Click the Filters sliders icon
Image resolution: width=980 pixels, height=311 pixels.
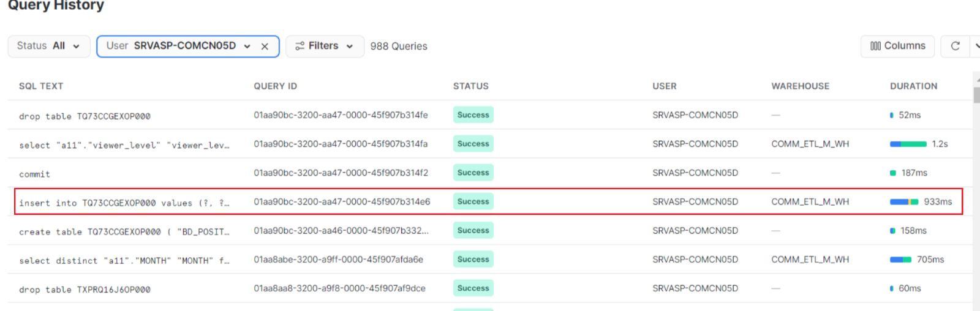300,46
